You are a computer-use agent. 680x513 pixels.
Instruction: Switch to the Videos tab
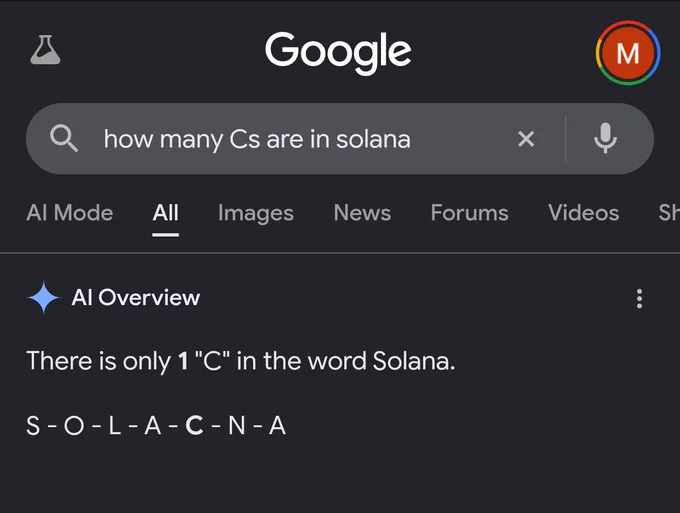583,213
